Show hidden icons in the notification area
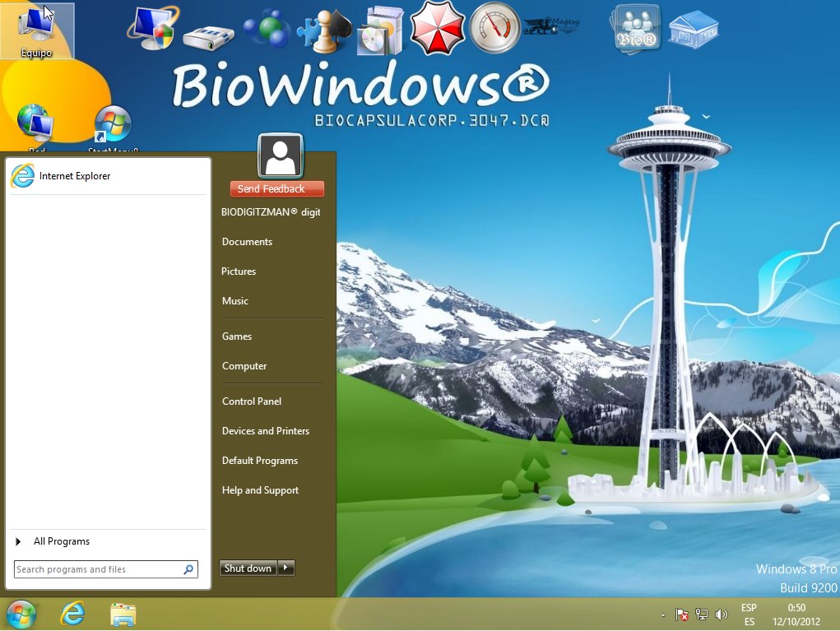Viewport: 840px width, 631px height. point(663,615)
